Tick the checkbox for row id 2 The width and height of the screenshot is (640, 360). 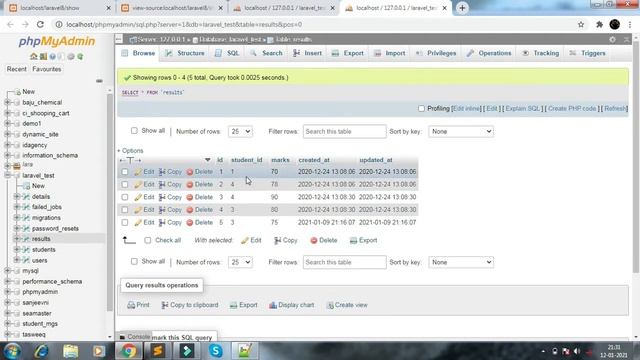pos(125,184)
